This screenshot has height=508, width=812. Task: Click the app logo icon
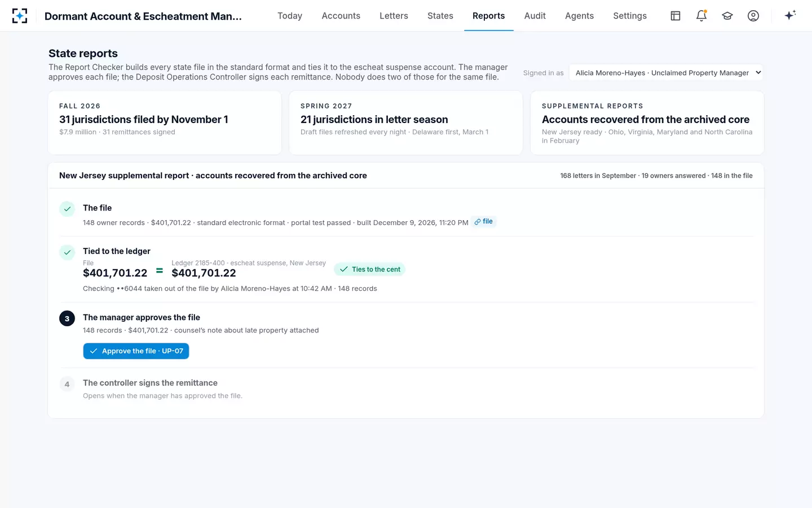tap(20, 16)
